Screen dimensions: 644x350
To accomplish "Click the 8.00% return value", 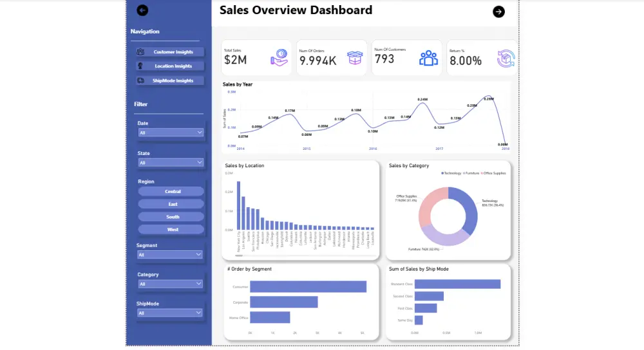I will point(466,60).
